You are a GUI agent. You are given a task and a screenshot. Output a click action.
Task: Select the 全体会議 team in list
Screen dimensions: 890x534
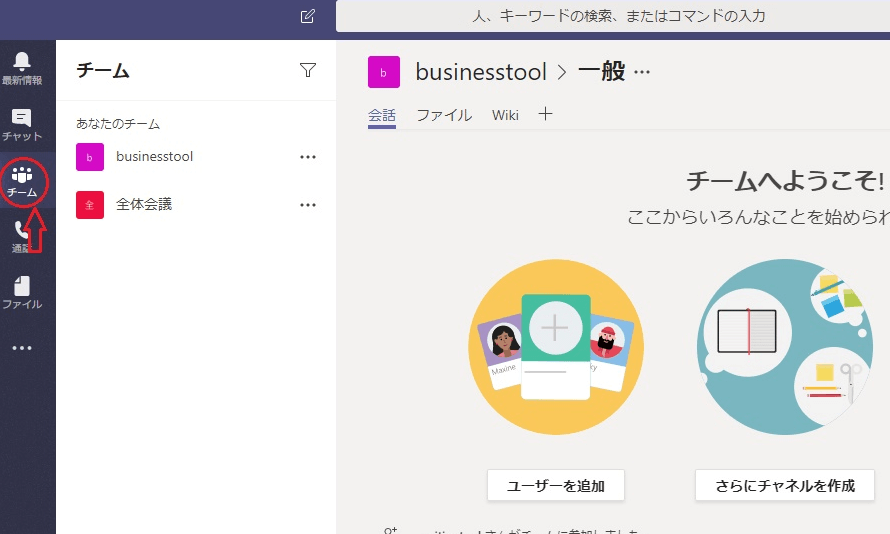pos(144,204)
